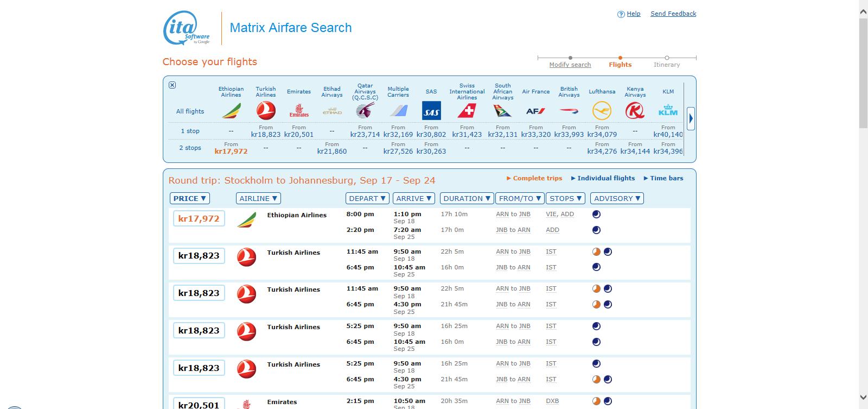Screen dimensions: 868x409
Task: Select Etihad Airways logo in matrix
Action: [332, 111]
